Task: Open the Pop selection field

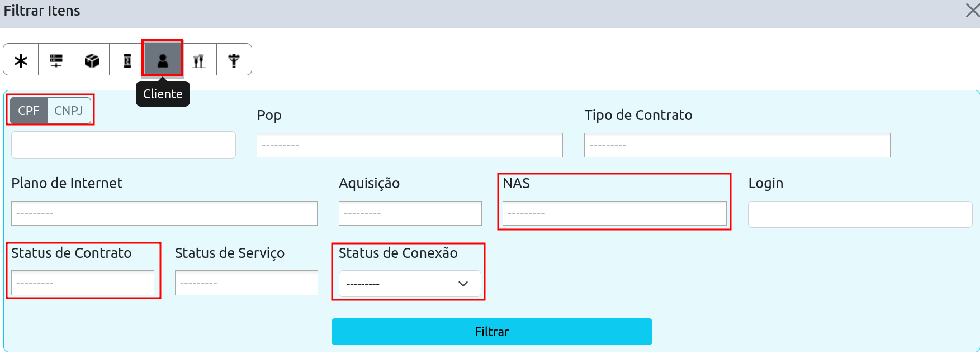Action: tap(409, 145)
